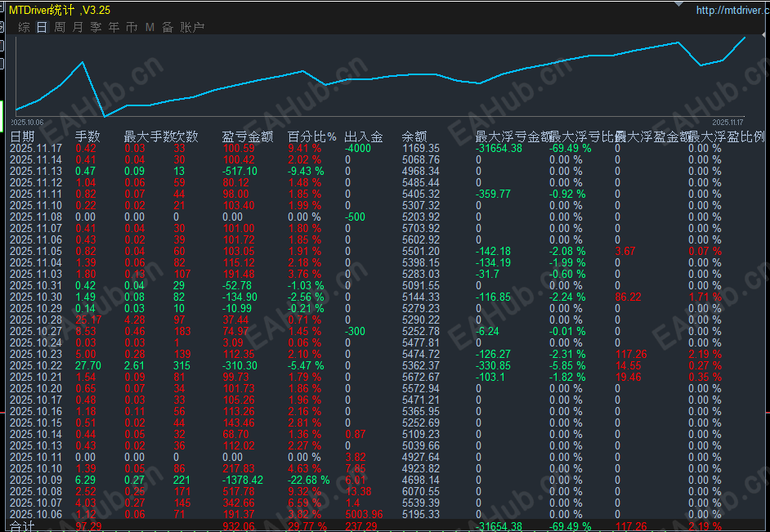
Task: Open the 备 tab
Action: click(168, 27)
